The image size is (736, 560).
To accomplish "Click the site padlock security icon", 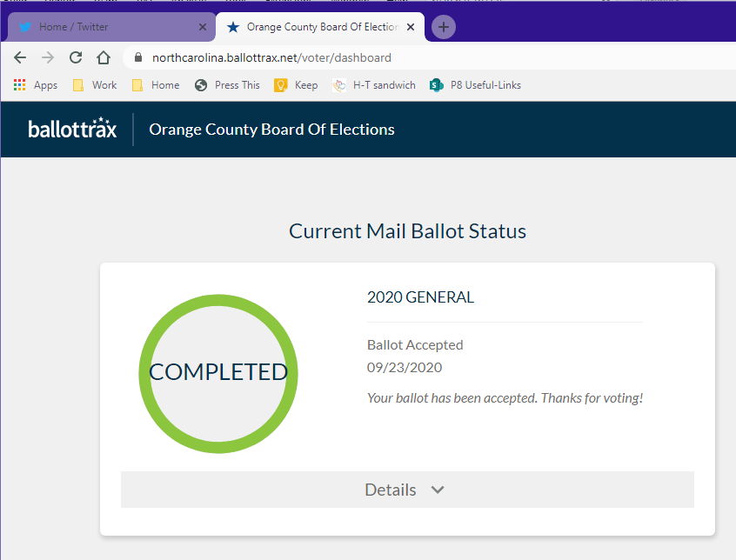I will click(137, 57).
